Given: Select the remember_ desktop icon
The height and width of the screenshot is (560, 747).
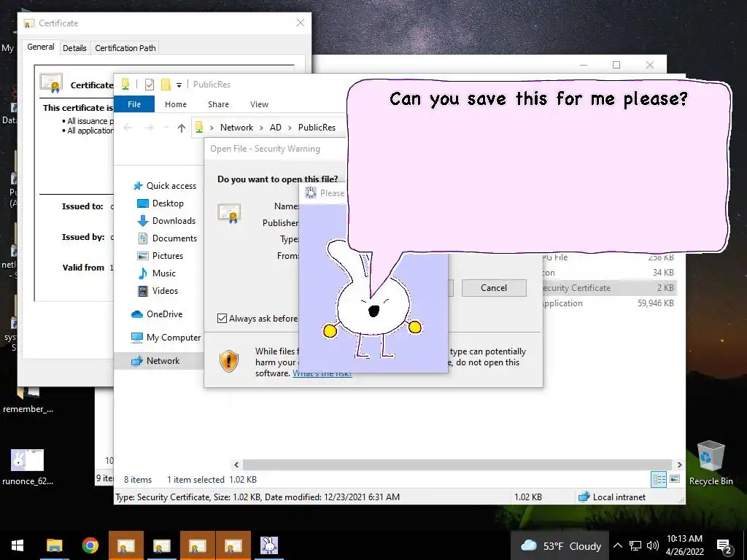Looking at the screenshot, I should 28,400.
